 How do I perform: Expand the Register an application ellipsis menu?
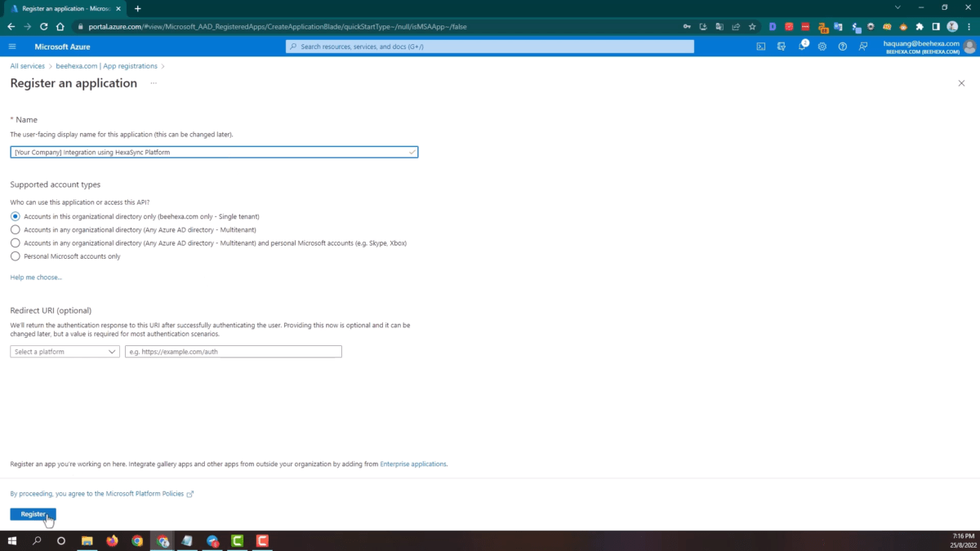[x=153, y=83]
